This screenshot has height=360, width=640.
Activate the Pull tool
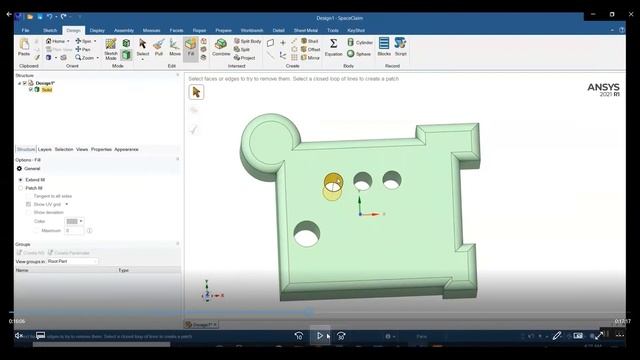(159, 47)
